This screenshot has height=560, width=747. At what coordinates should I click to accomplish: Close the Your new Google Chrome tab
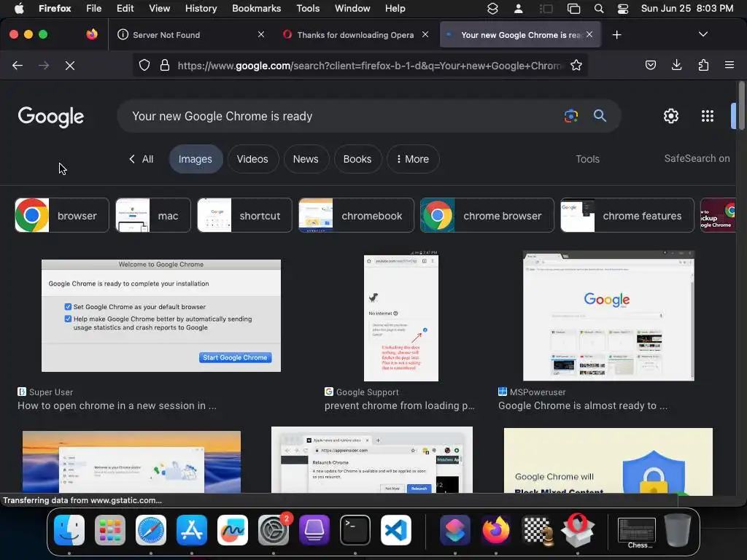(x=589, y=34)
